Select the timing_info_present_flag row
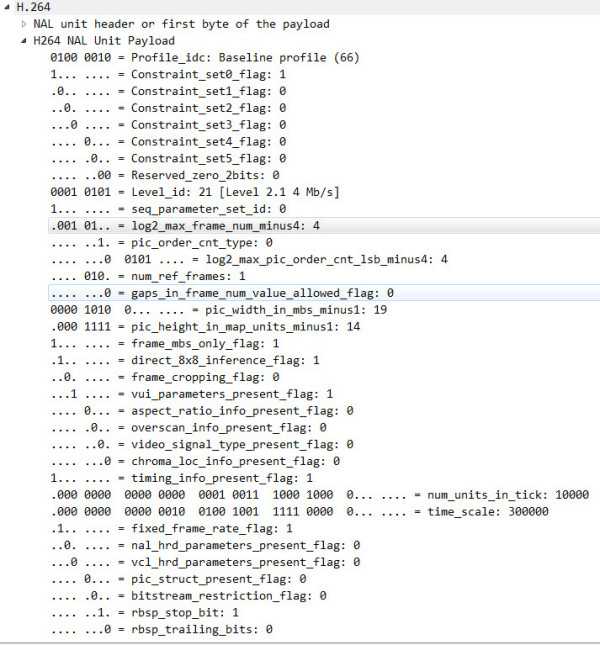600x645 pixels. coord(181,478)
